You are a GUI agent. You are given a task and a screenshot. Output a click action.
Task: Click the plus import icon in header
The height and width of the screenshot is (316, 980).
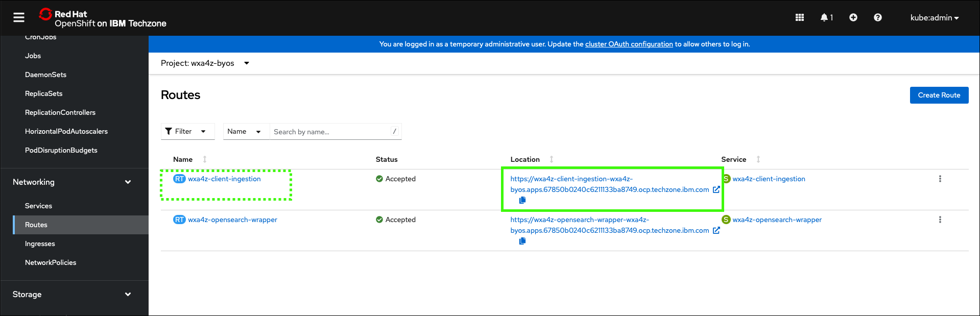[x=853, y=18]
